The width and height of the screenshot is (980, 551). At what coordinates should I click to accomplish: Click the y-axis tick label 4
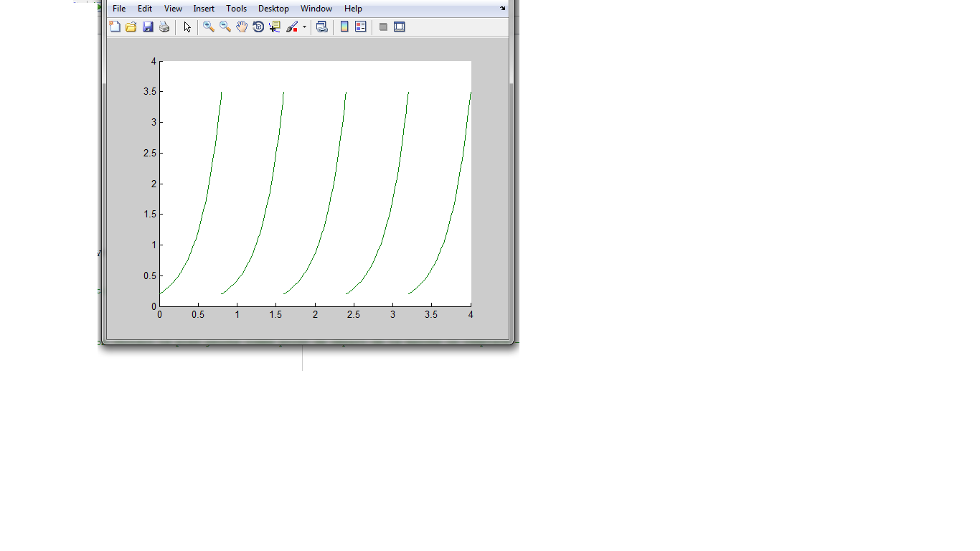pos(154,62)
